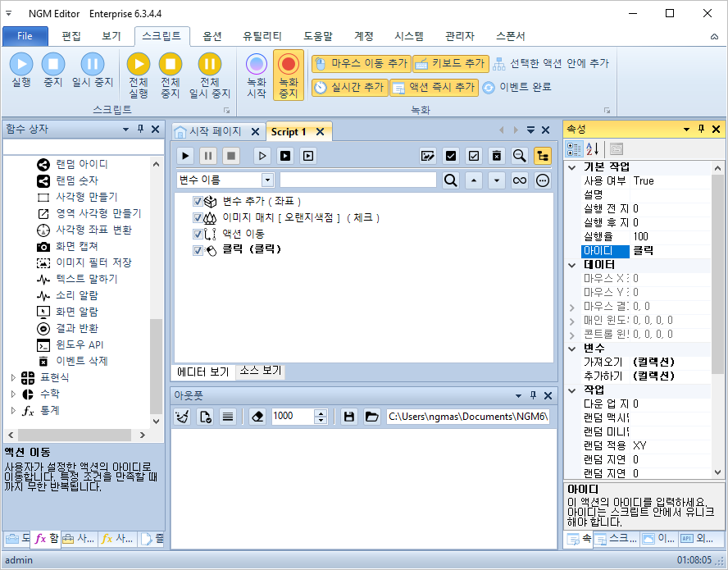Viewport: 728px width, 570px height.
Task: Click the magnifier zoom icon in editor toolbar
Action: [x=519, y=156]
